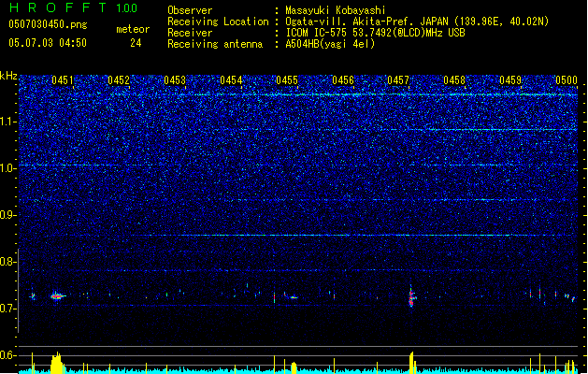588x374 pixels.
Task: Click the yellow power peak near 0457
Action: [411, 363]
